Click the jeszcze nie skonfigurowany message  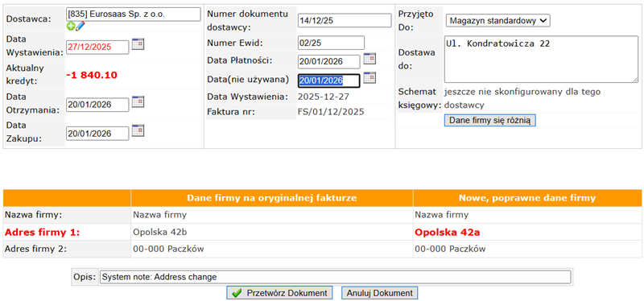(522, 98)
